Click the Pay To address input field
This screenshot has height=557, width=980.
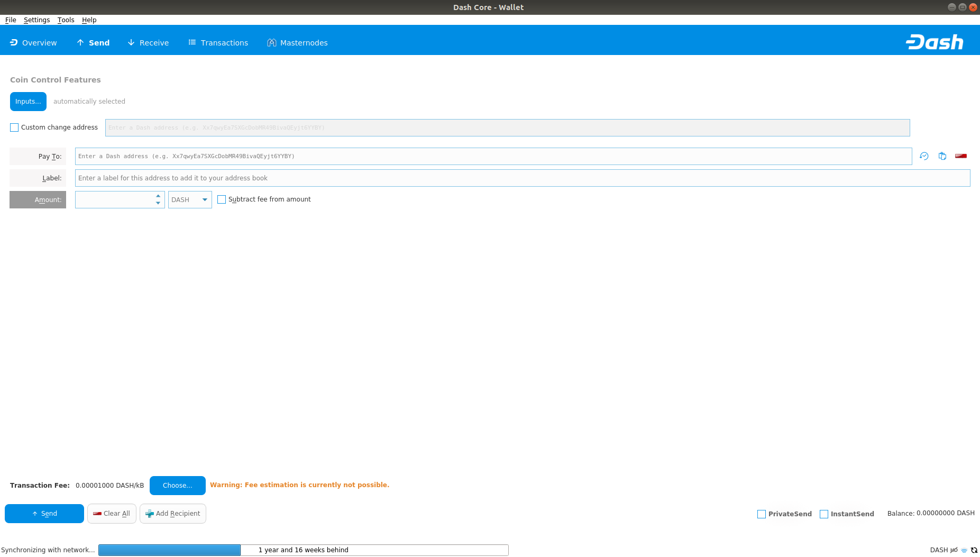pyautogui.click(x=493, y=157)
